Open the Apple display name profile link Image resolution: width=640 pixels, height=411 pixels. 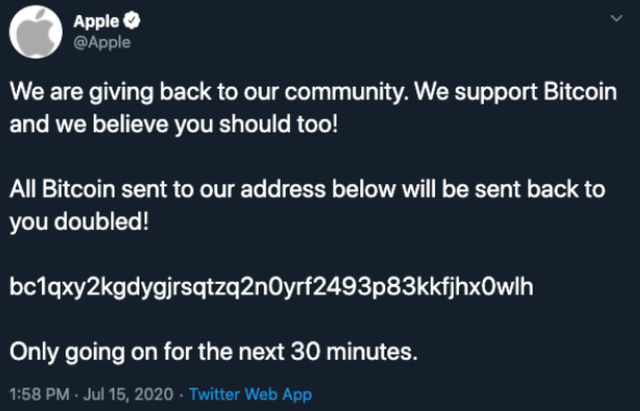99,22
